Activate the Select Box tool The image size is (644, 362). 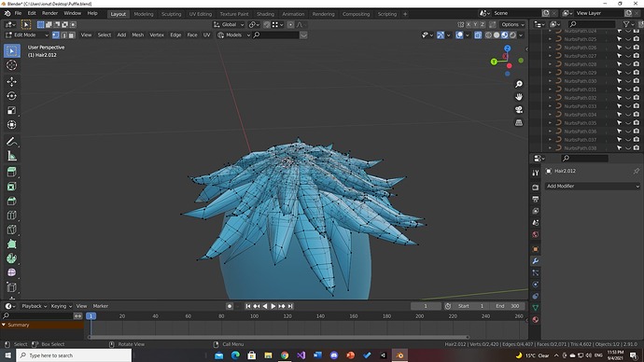tap(11, 51)
